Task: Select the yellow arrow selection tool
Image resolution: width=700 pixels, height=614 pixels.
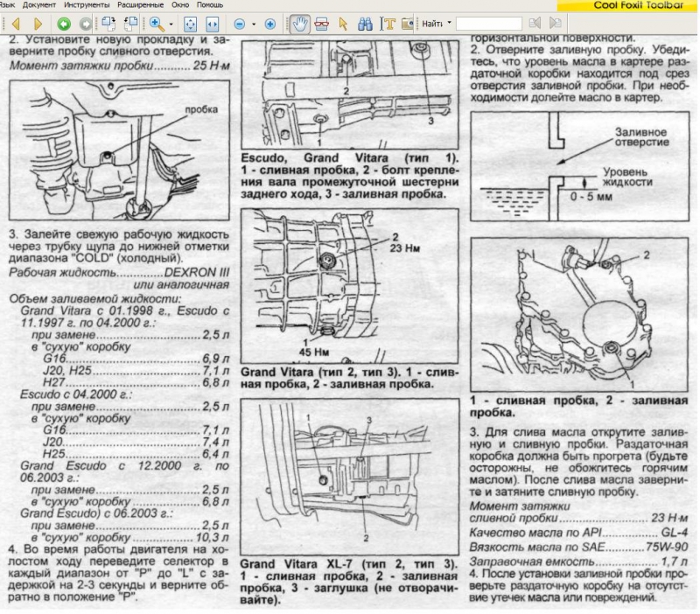Action: (x=343, y=24)
